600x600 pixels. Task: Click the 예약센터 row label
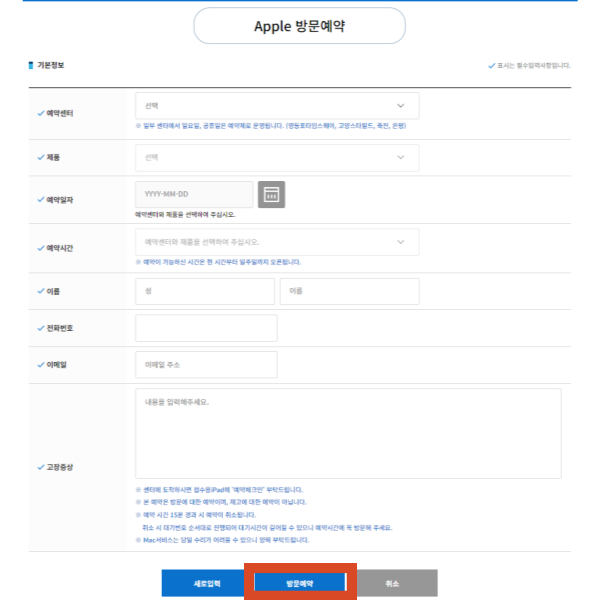pyautogui.click(x=59, y=113)
